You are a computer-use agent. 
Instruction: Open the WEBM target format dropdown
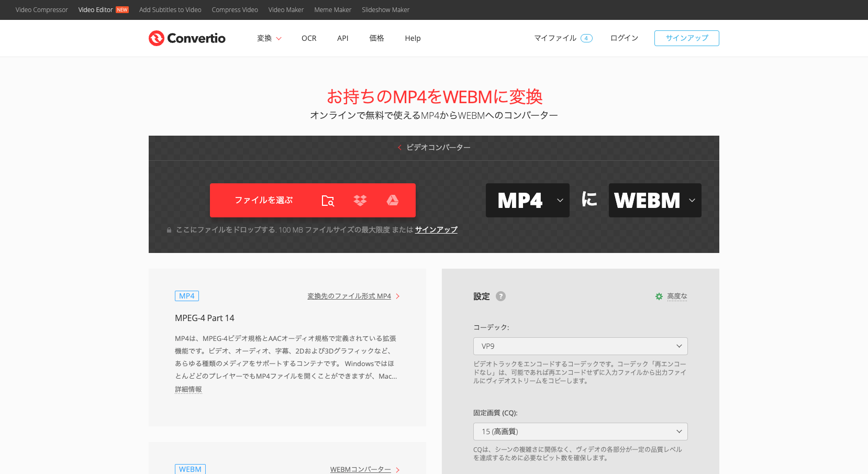654,201
